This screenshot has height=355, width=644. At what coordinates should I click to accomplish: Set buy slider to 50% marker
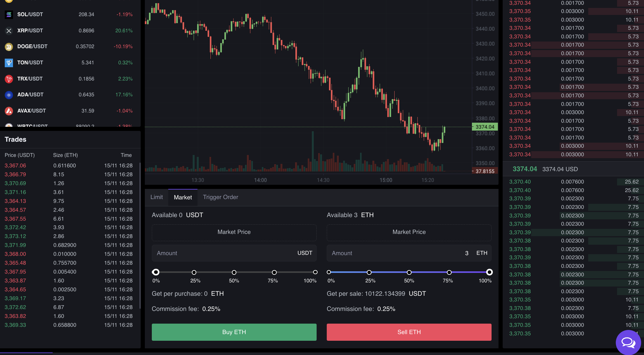point(234,272)
